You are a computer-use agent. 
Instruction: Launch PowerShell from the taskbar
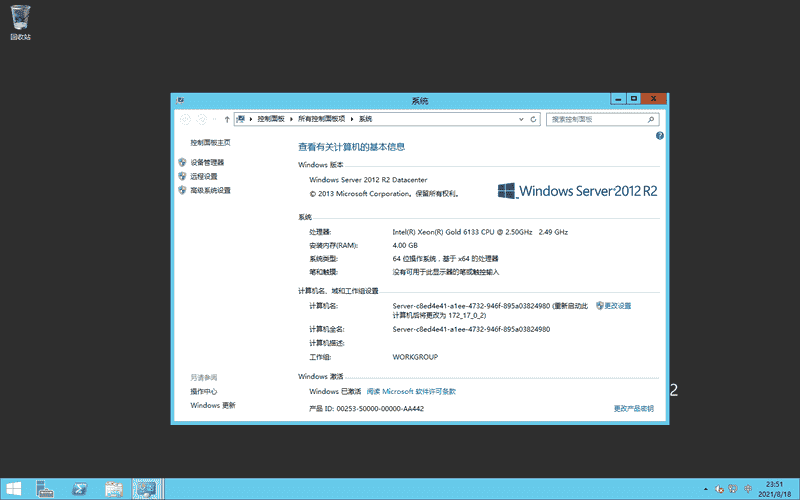pyautogui.click(x=79, y=489)
